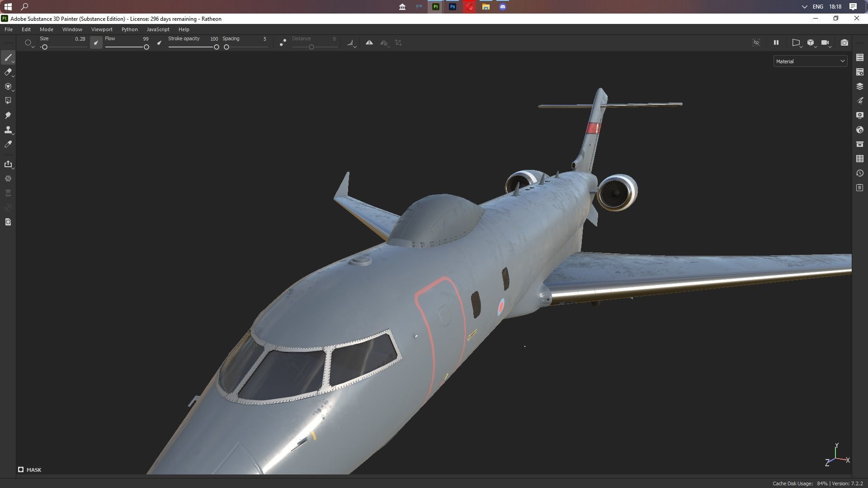Click the Size value field 0.28
The image size is (868, 488).
click(80, 39)
